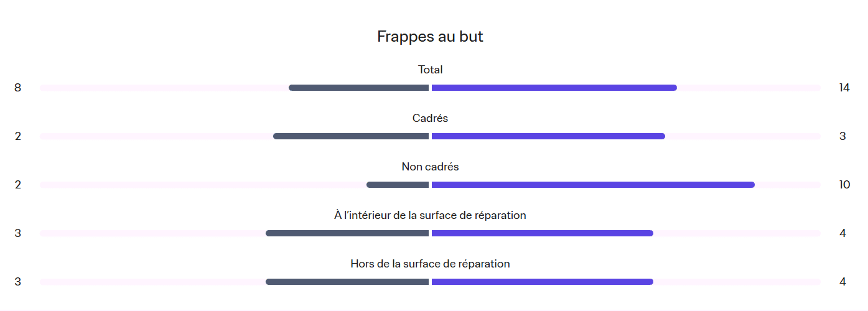The width and height of the screenshot is (868, 311).
Task: Click the right Total value 14
Action: pos(844,88)
